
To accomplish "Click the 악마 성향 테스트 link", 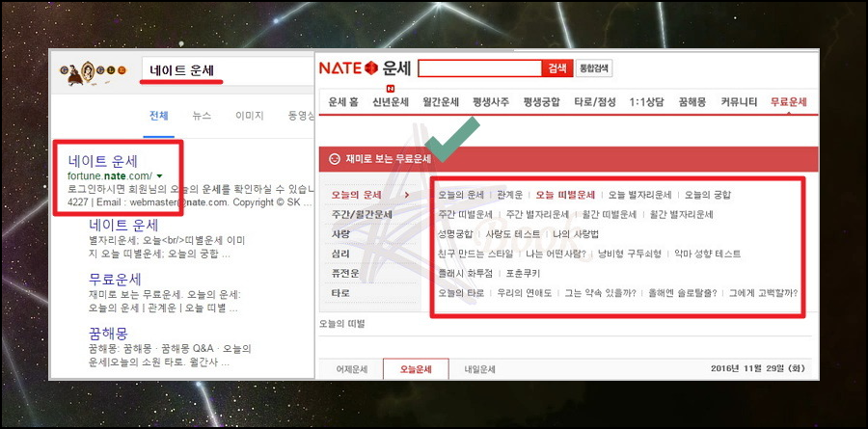I will coord(707,255).
